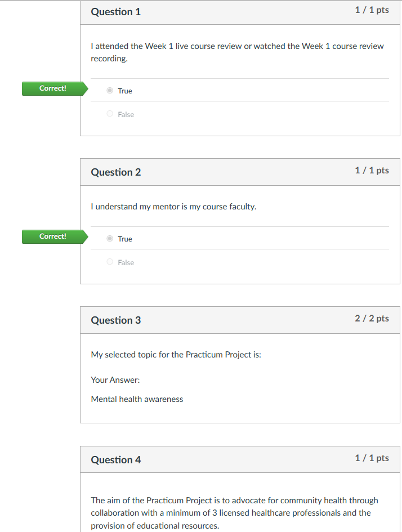
Task: Click the 1 / 1 pts score on Question 1
Action: pos(372,10)
